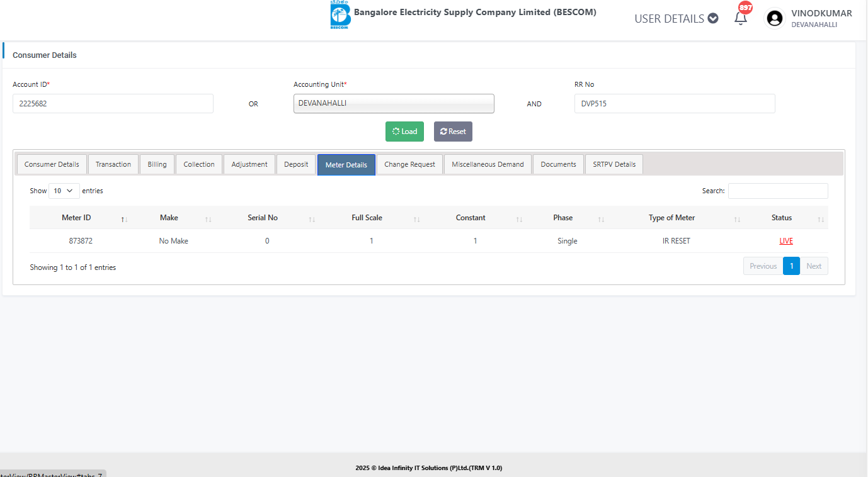Sort by Constant column arrows
This screenshot has height=477, width=868.
point(519,219)
